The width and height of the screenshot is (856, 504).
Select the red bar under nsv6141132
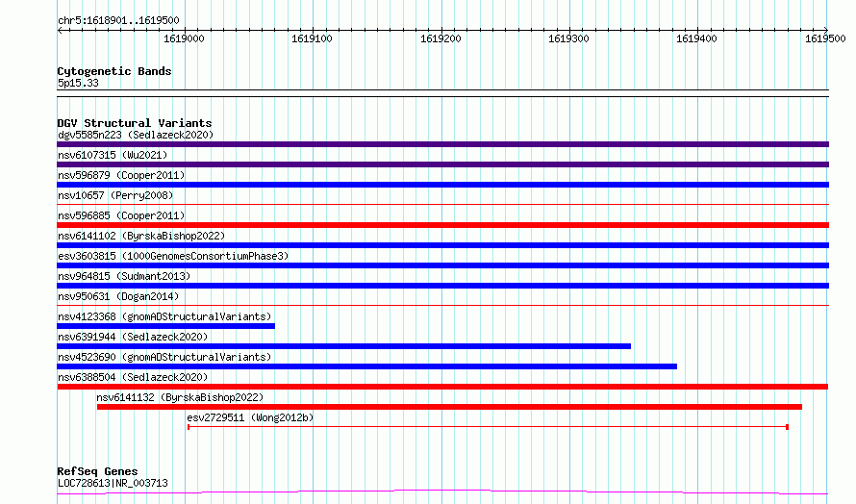[x=449, y=407]
